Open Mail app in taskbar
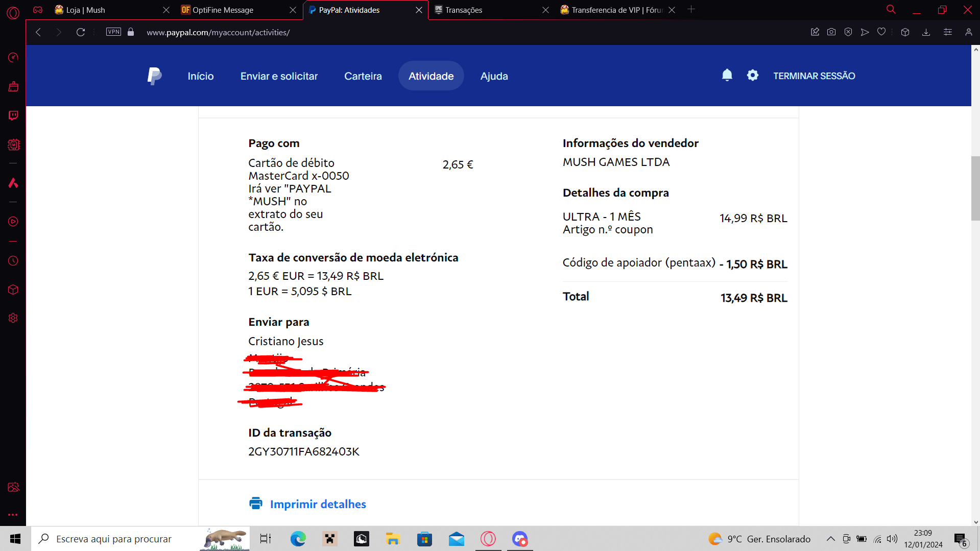980x551 pixels. [457, 539]
